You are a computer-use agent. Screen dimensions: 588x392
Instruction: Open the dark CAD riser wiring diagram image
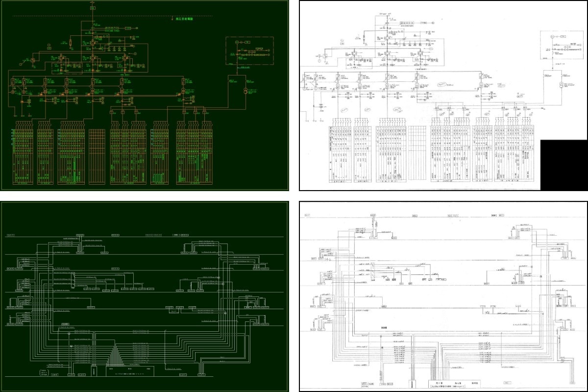[x=145, y=296]
